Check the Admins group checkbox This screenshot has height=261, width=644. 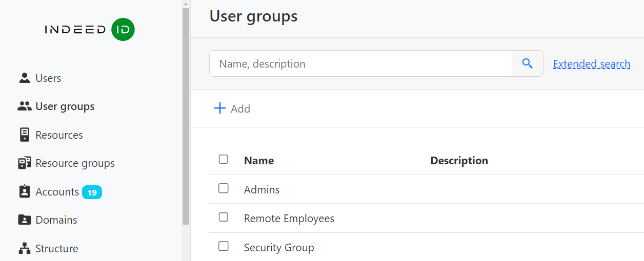click(224, 188)
